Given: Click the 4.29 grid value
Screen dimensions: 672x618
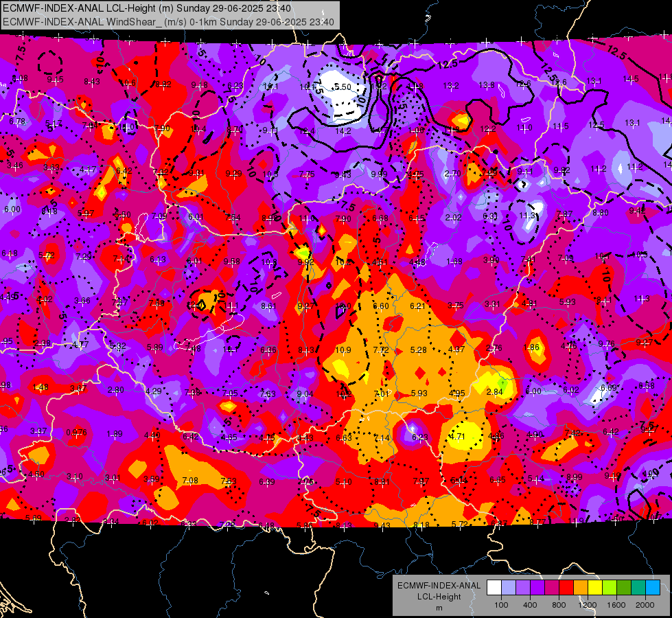Looking at the screenshot, I should point(154,391).
